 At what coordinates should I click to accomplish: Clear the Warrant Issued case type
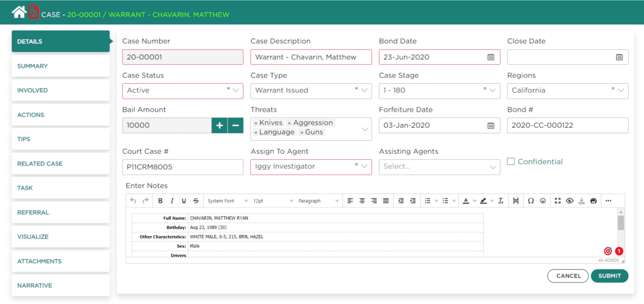pyautogui.click(x=356, y=89)
